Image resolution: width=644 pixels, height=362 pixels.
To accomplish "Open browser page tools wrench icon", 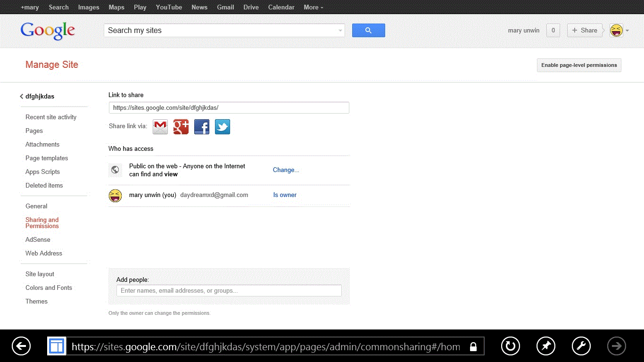I will coord(581,346).
